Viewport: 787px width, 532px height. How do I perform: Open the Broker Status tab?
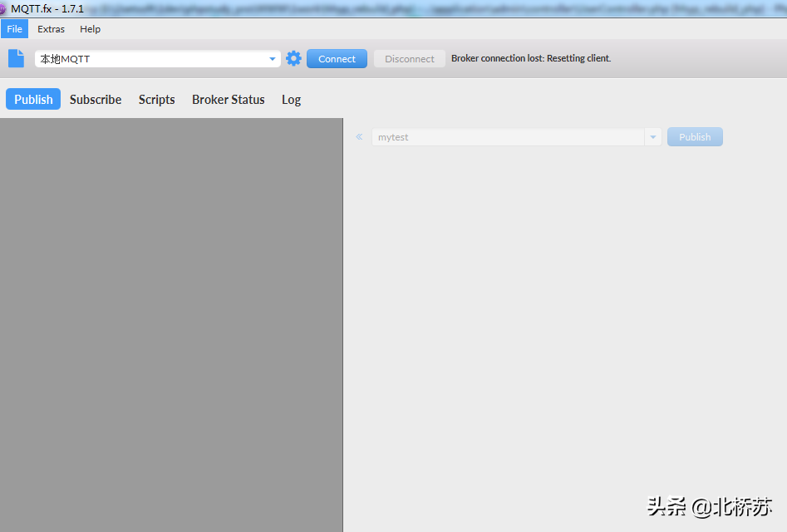click(x=229, y=100)
